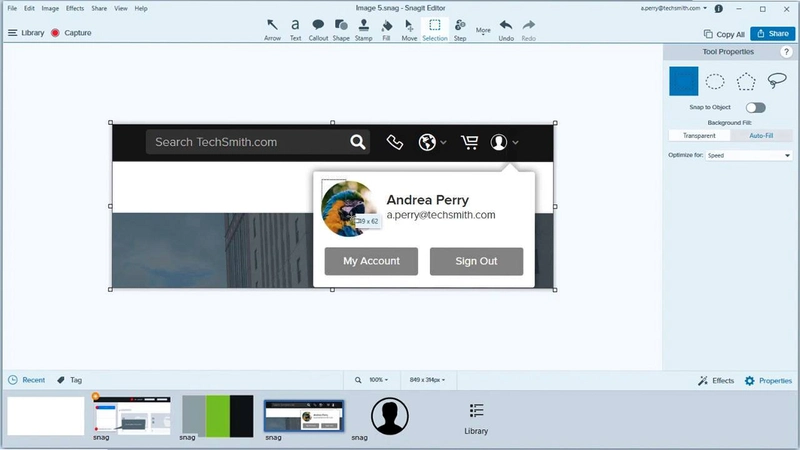
Task: Open the Effects menu
Action: point(74,8)
